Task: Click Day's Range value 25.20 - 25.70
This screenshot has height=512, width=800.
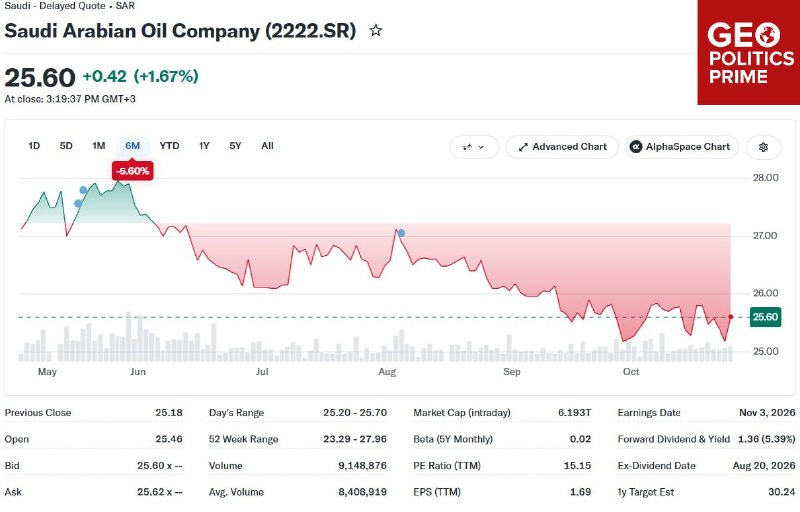Action: 355,413
